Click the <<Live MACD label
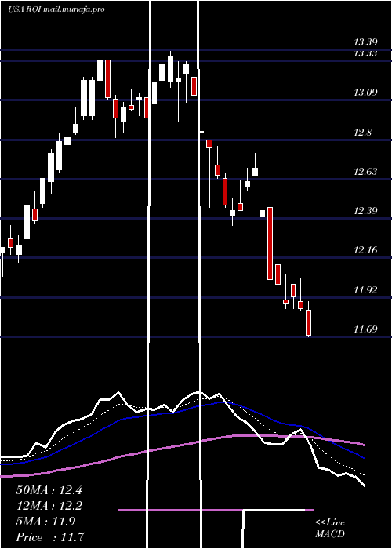Viewport: 392px width, 549px height. (330, 529)
